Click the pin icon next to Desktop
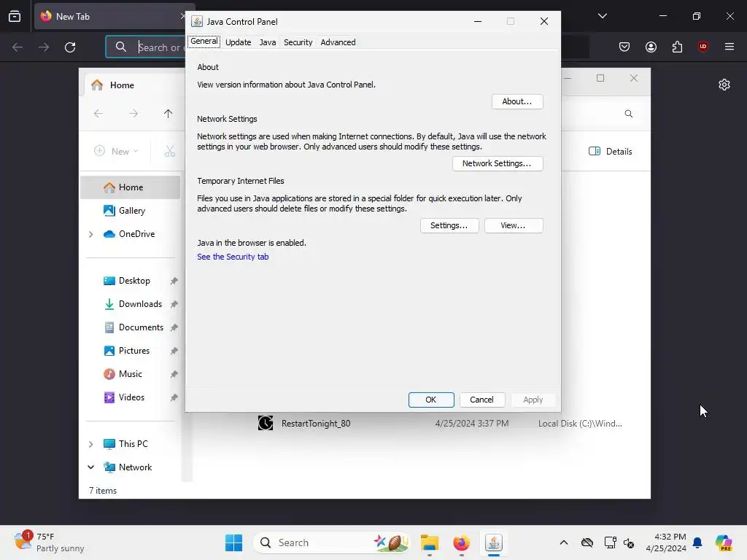747x560 pixels. pyautogui.click(x=174, y=281)
